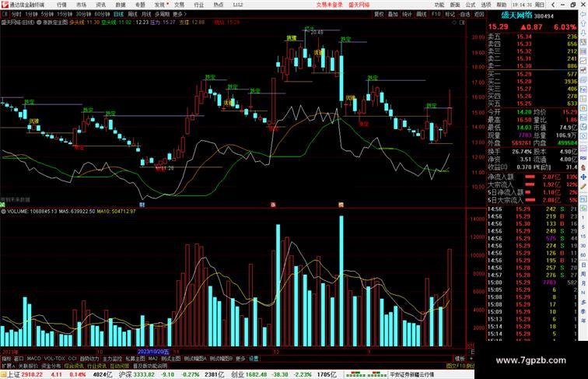
Task: Select the 月线 monthly period tab
Action: pos(146,14)
